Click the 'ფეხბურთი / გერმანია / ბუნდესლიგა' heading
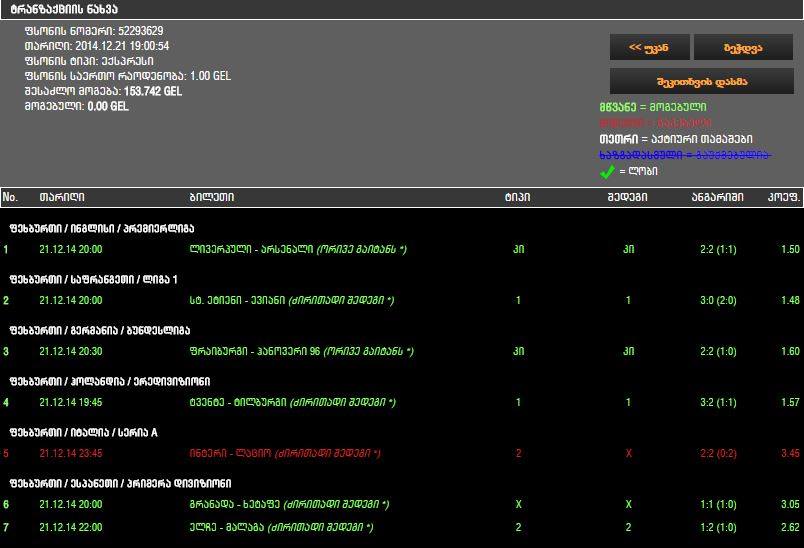Viewport: 804px width, 548px height. tap(100, 331)
